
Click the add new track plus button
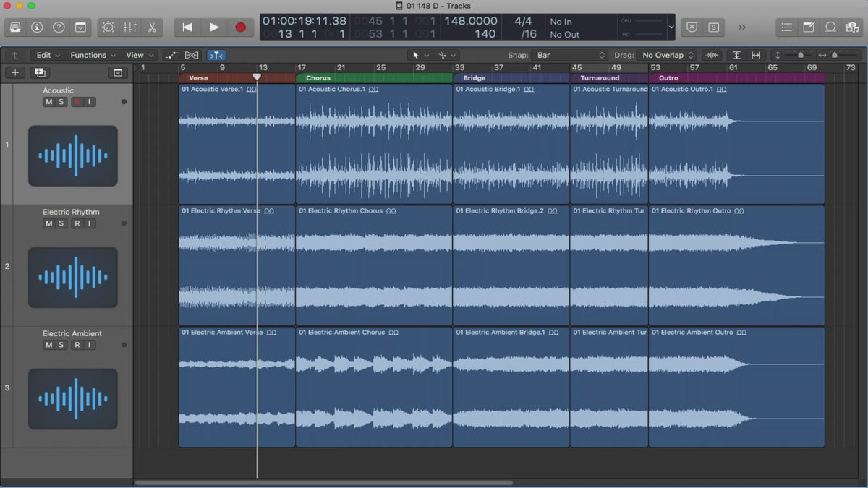coord(15,72)
